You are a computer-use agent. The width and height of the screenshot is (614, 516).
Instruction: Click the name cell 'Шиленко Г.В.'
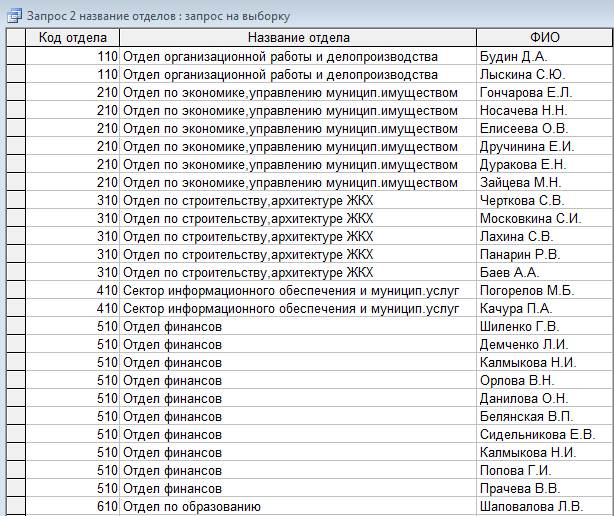pos(545,327)
